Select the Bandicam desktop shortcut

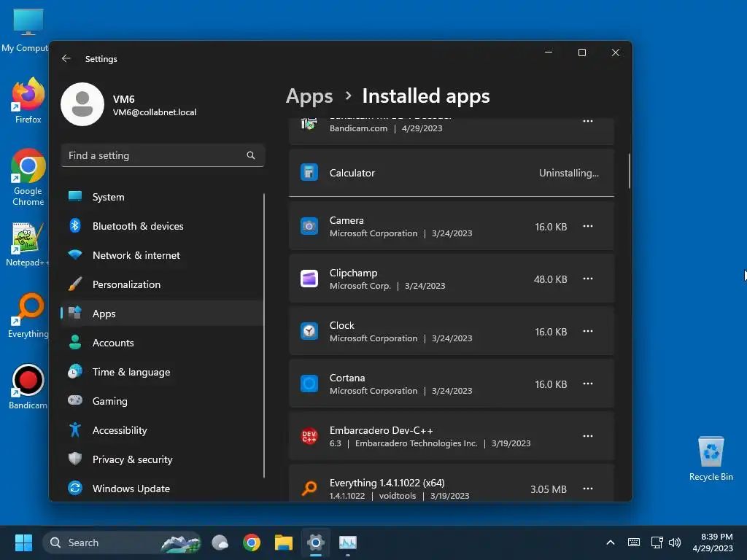[x=28, y=386]
